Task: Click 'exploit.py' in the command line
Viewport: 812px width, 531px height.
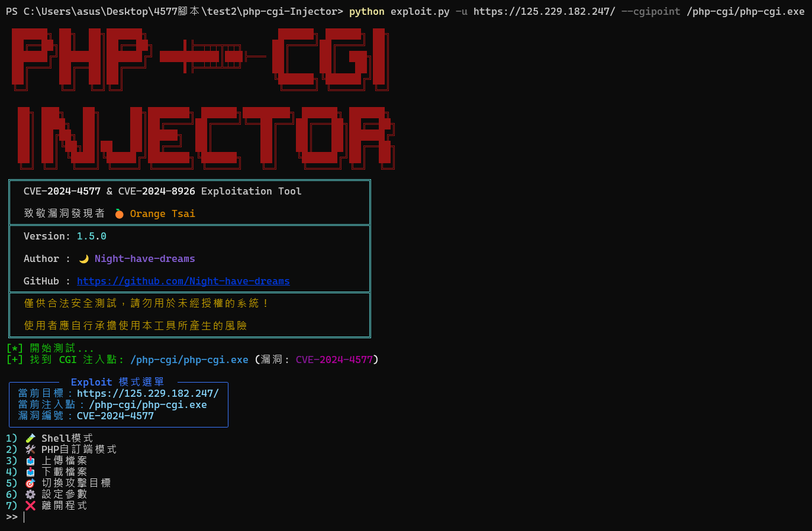Action: pos(420,11)
